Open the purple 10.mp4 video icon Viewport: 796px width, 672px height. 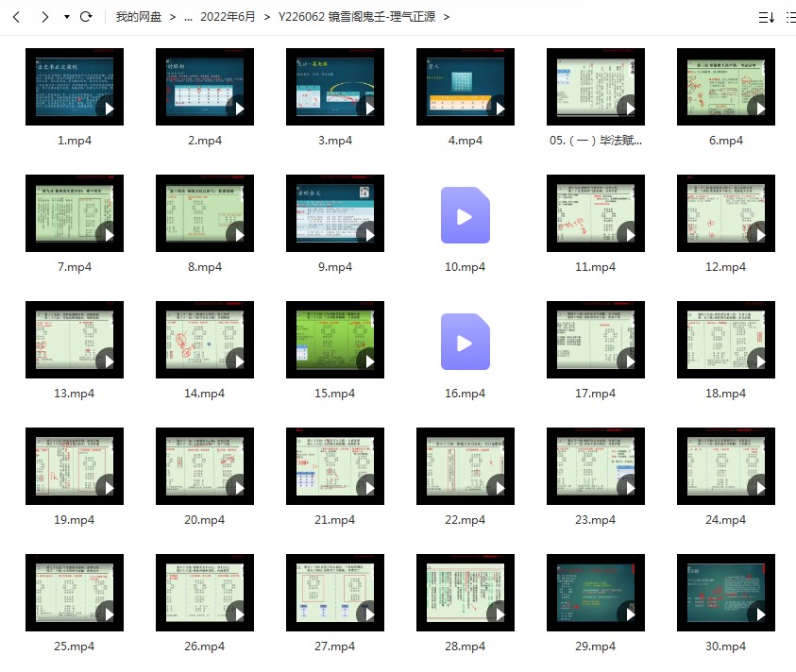point(465,216)
